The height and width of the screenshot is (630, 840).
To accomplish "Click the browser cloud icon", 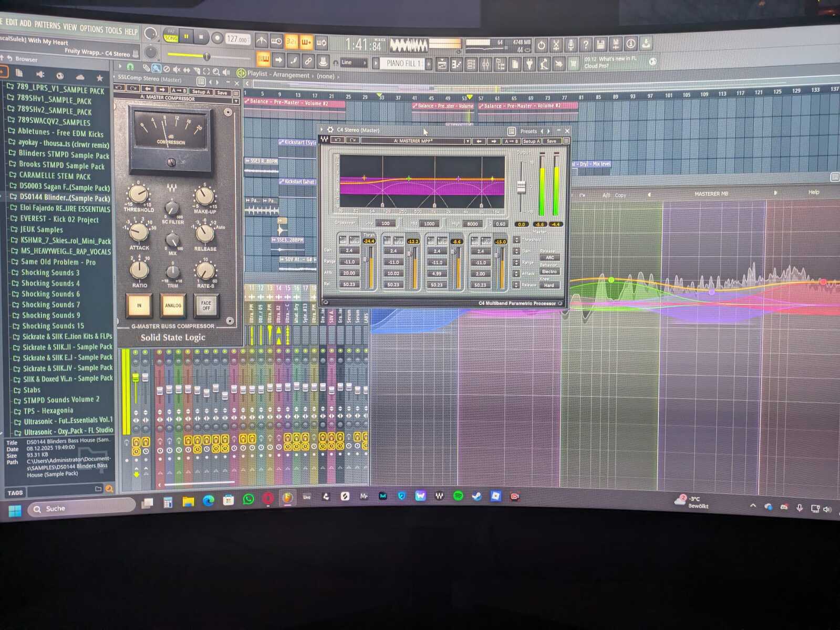I will coord(80,77).
